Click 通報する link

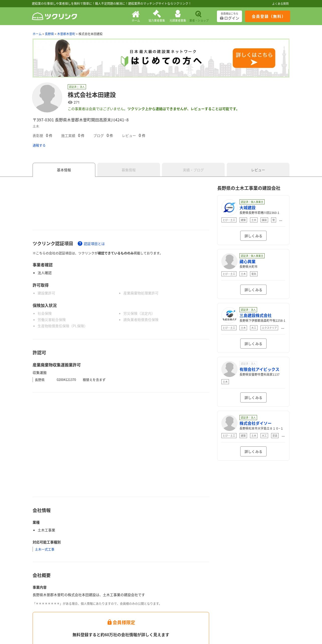pos(39,145)
